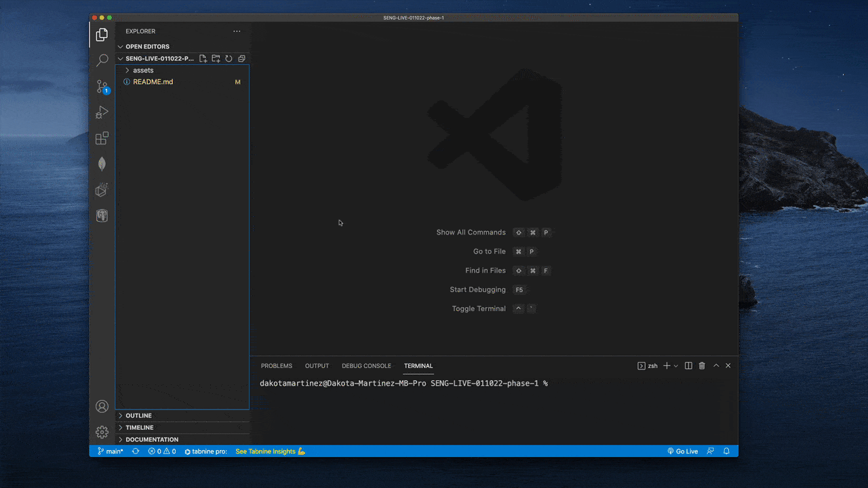The height and width of the screenshot is (488, 868).
Task: Expand the OUTLINE section
Action: 138,415
